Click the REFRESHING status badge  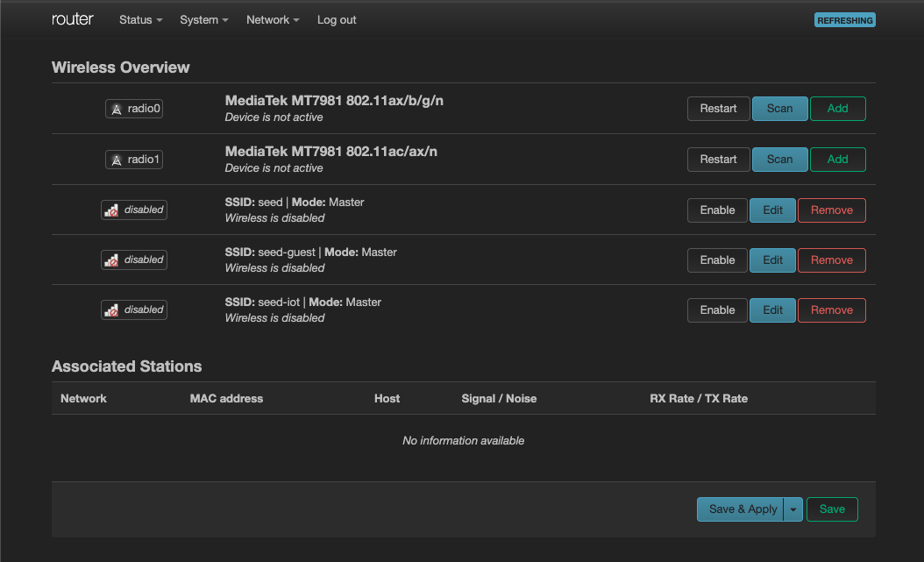coord(844,20)
